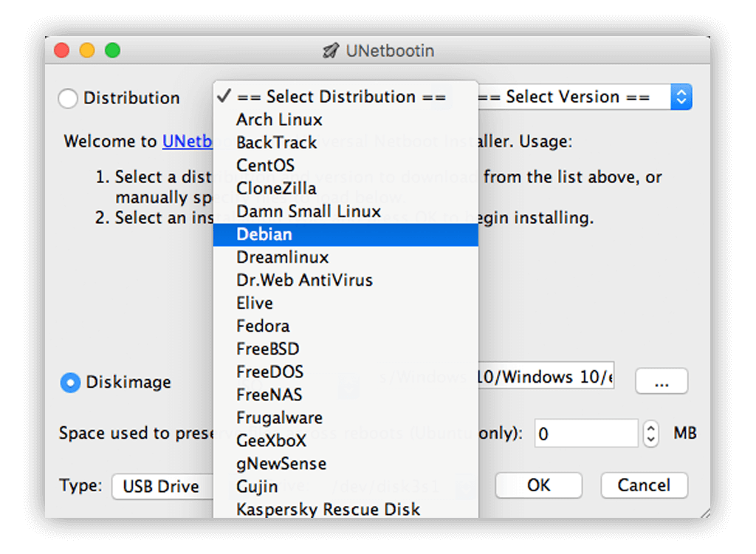Screen dimensions: 756x554
Task: Click the Cancel button
Action: pos(644,485)
